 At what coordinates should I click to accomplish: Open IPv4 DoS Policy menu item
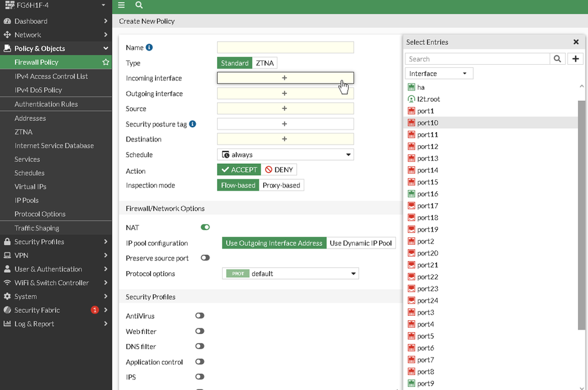[39, 90]
